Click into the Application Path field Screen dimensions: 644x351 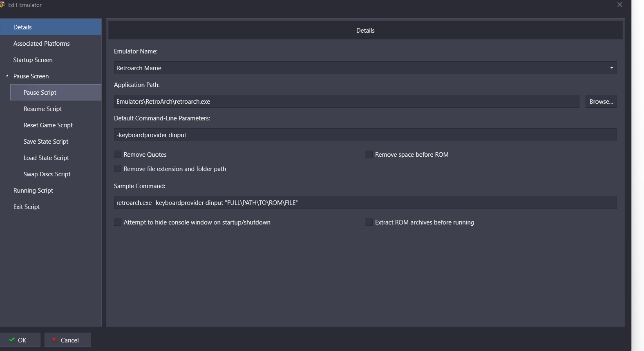pyautogui.click(x=347, y=101)
